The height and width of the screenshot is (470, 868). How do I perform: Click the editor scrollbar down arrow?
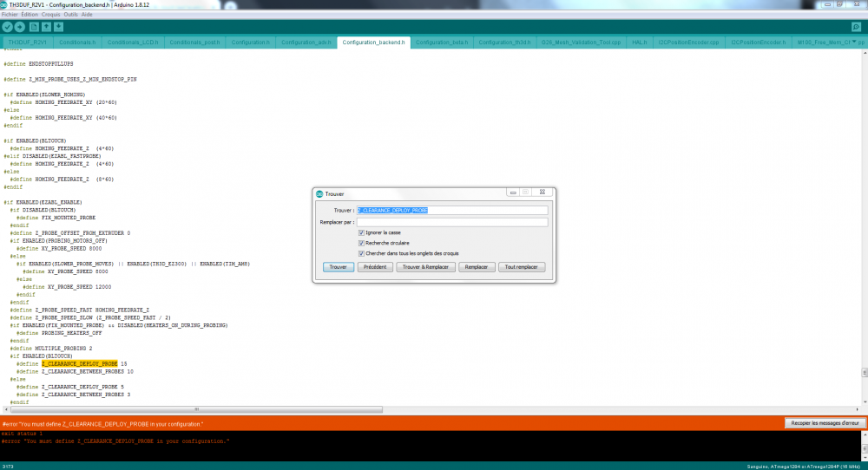pyautogui.click(x=865, y=402)
